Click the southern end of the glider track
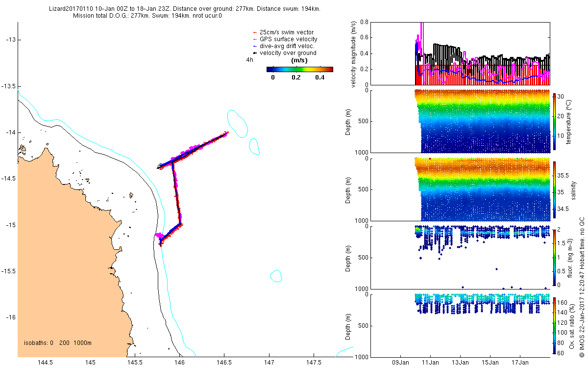The width and height of the screenshot is (588, 368). point(159,240)
